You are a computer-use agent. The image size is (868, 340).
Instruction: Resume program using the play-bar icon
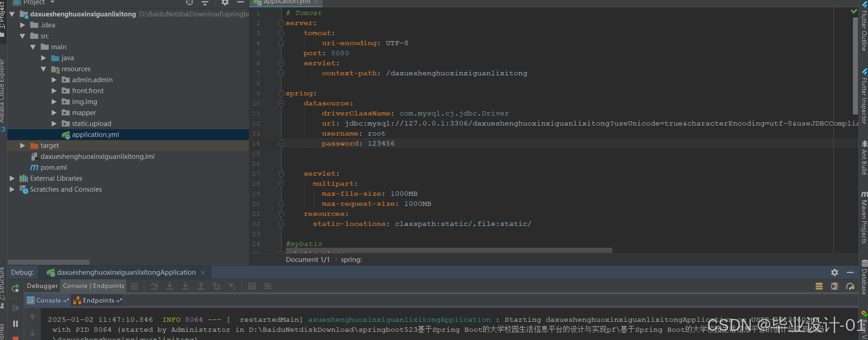point(16,308)
